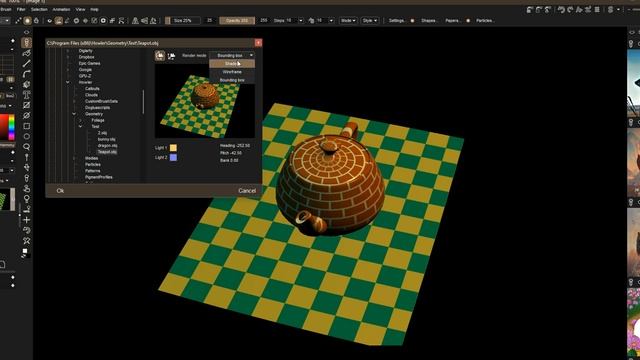Open the Filter menu

(21, 9)
